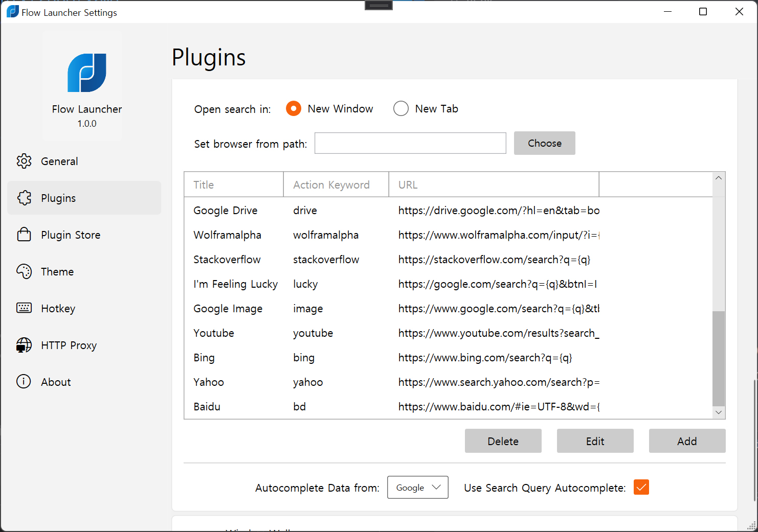
Task: Open the Plugins settings section
Action: click(x=84, y=198)
